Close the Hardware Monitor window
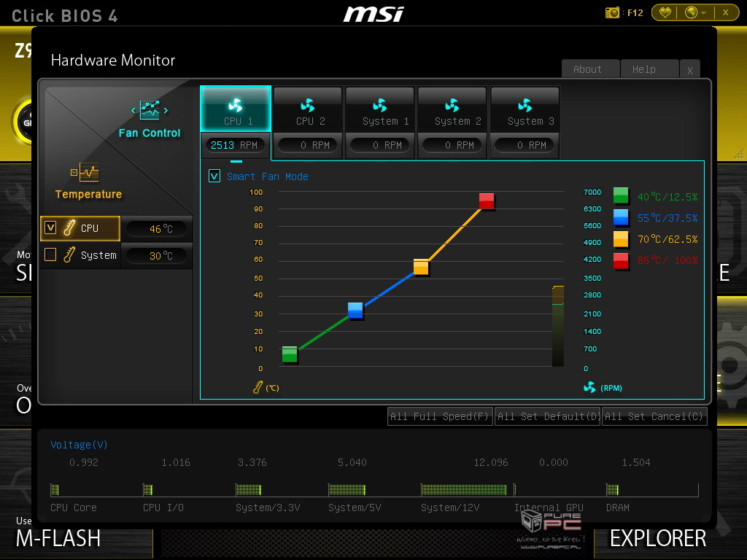 pos(690,69)
